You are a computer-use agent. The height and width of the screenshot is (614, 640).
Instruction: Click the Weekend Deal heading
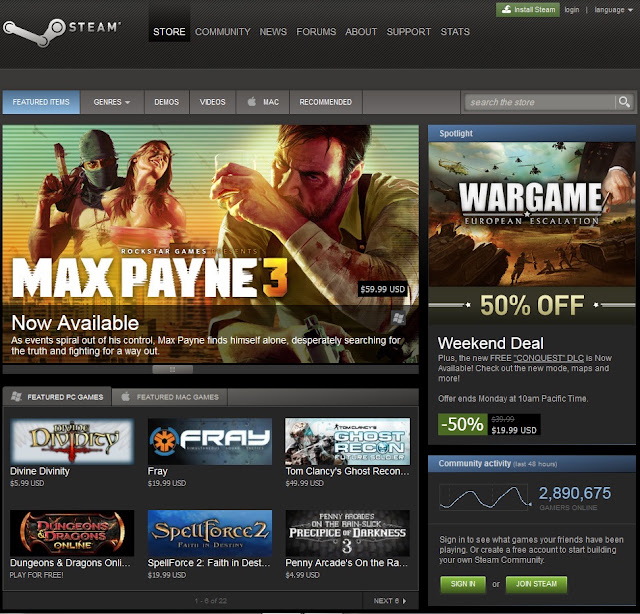click(x=491, y=343)
